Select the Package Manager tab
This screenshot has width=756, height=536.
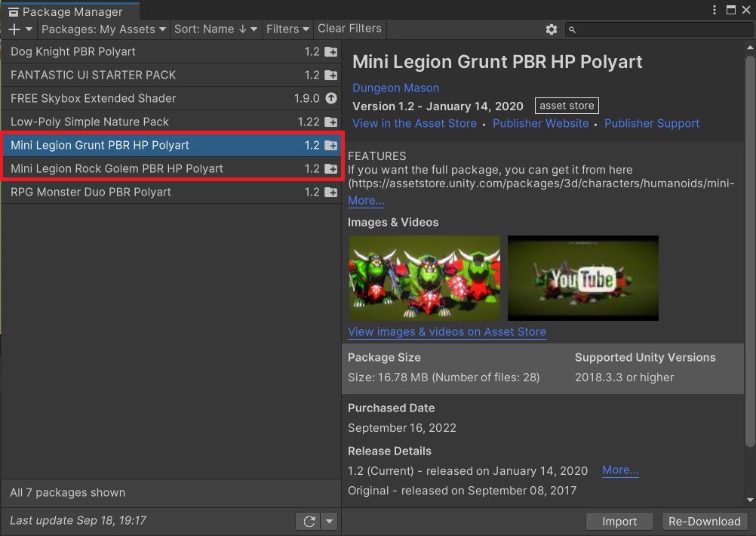(72, 11)
